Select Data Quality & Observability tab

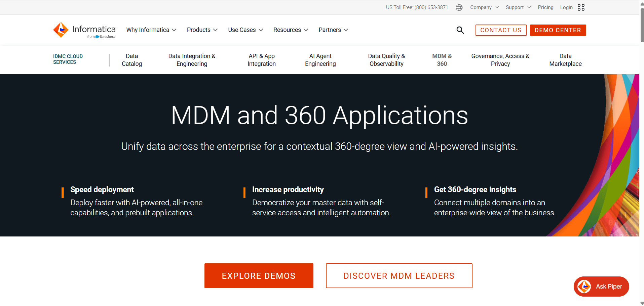click(x=386, y=60)
